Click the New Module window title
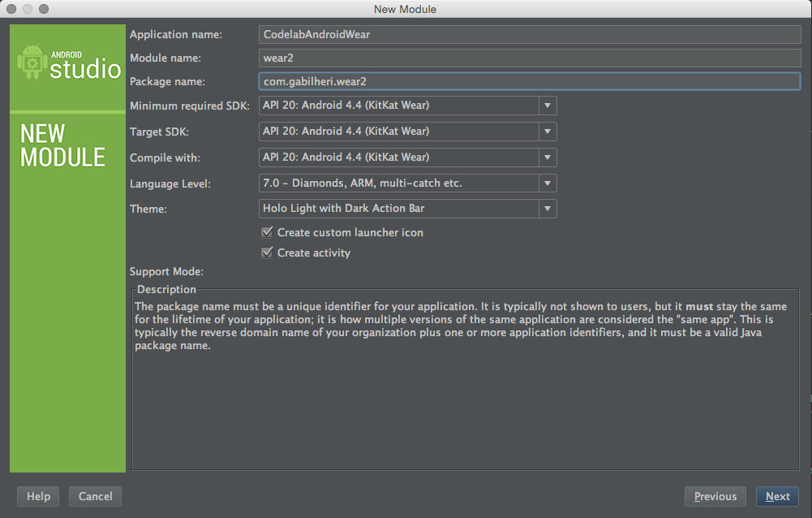 405,9
